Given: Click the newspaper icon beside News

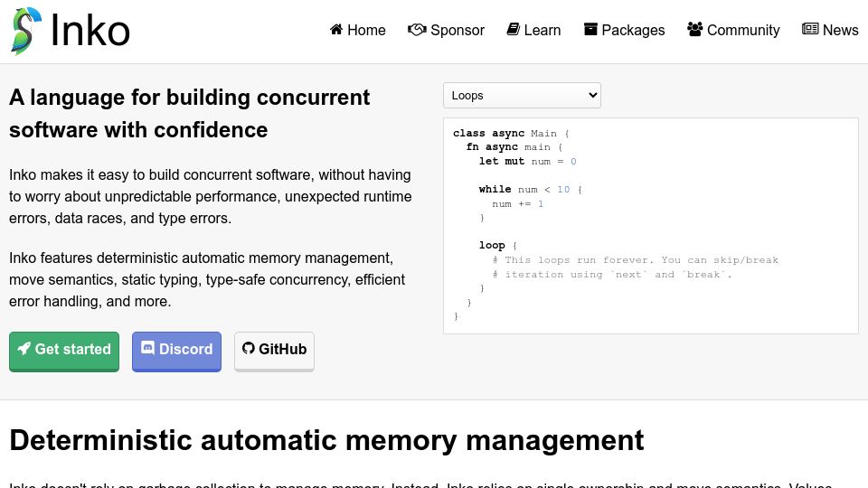Looking at the screenshot, I should [810, 29].
